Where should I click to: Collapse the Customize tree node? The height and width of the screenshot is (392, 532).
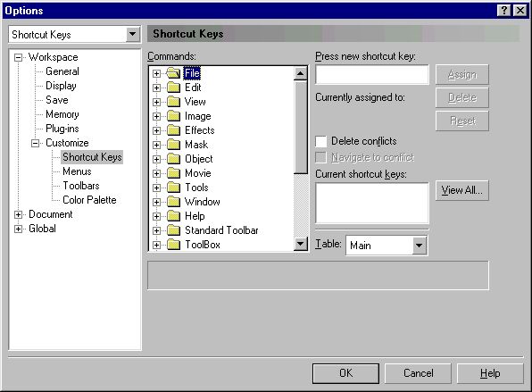coord(36,143)
